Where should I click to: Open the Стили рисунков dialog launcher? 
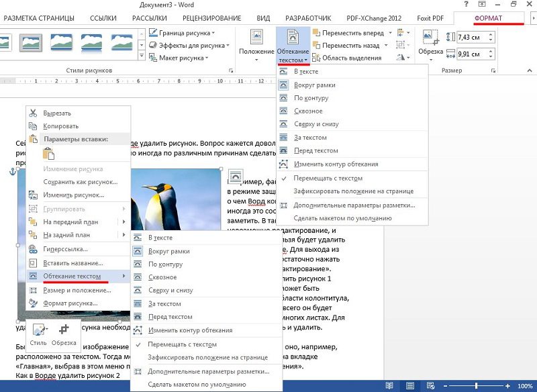[x=231, y=70]
